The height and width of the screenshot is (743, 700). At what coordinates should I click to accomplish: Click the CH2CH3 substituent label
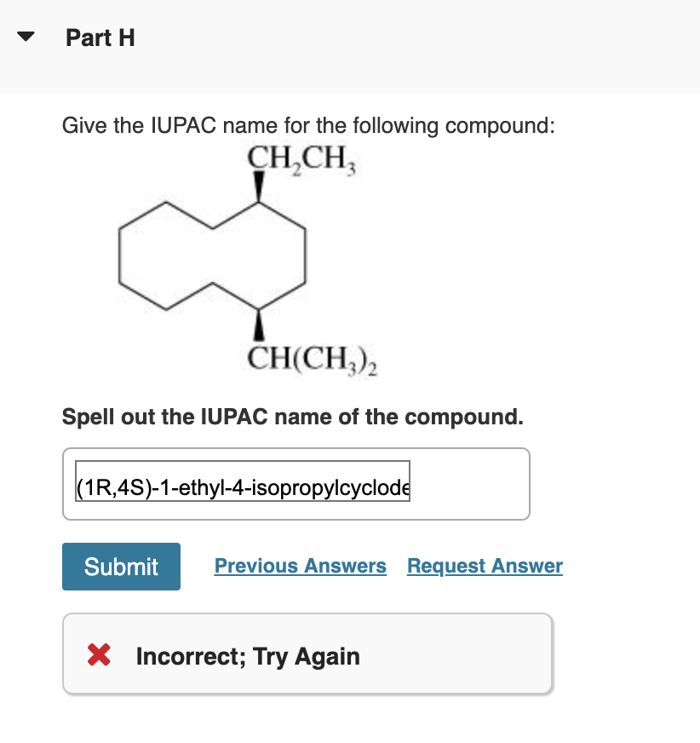301,161
